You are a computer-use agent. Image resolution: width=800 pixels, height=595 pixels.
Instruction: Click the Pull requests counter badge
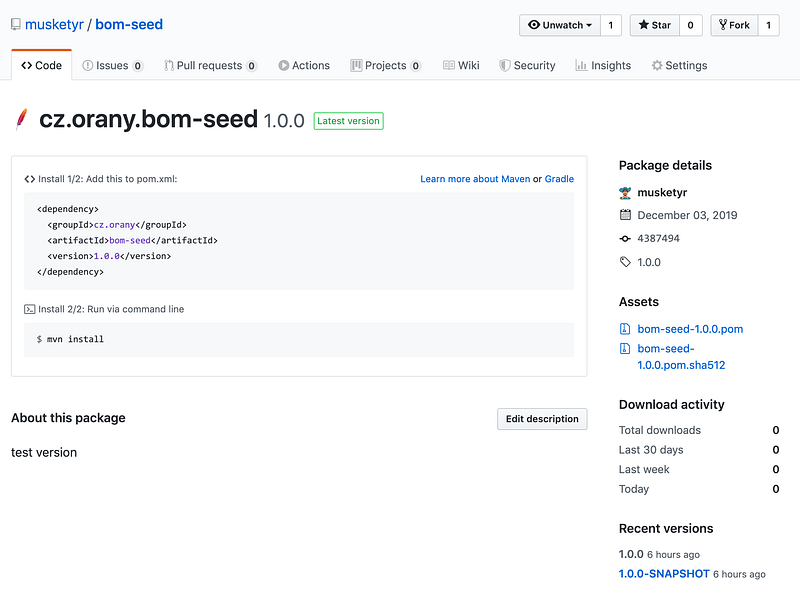[x=251, y=66]
